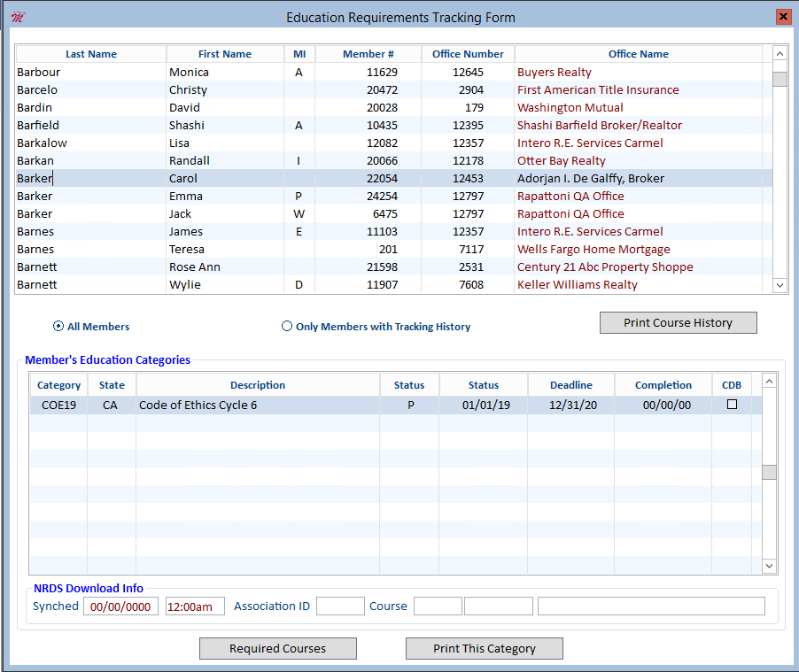
Task: Open the Required Courses button
Action: point(278,649)
